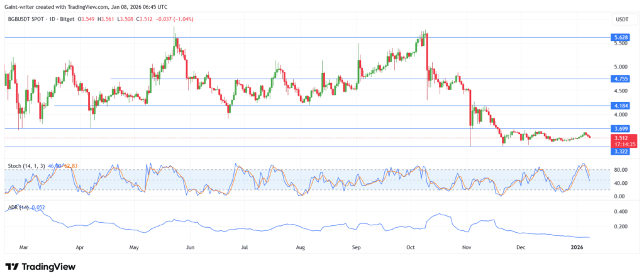Screen dimensions: 644x280
Task: Click the Oct label on time axis
Action: coord(410,248)
